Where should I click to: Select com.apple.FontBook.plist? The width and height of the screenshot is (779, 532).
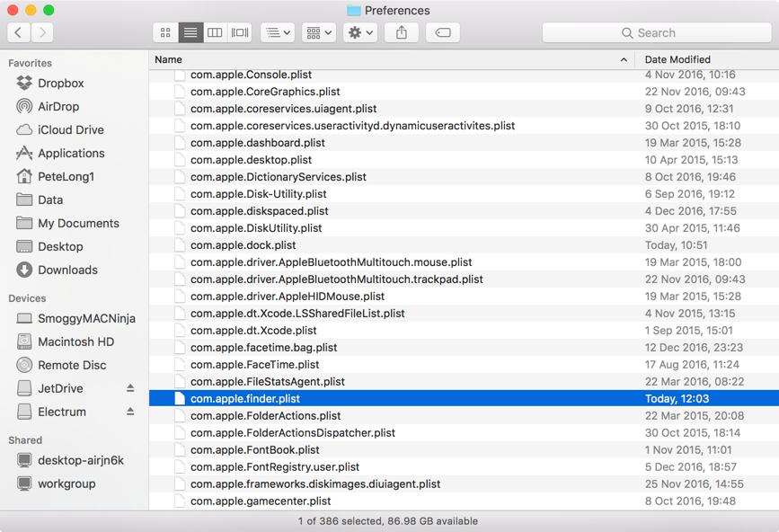[x=464, y=449]
